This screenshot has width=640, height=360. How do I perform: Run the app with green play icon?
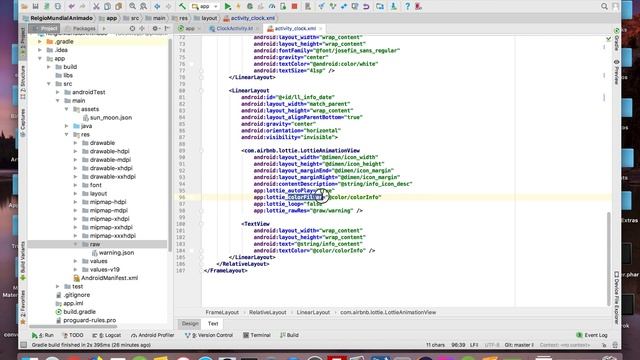point(228,7)
